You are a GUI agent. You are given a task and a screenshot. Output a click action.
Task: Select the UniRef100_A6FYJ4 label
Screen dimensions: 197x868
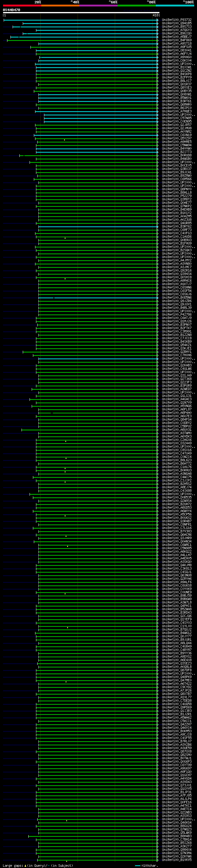177,54
